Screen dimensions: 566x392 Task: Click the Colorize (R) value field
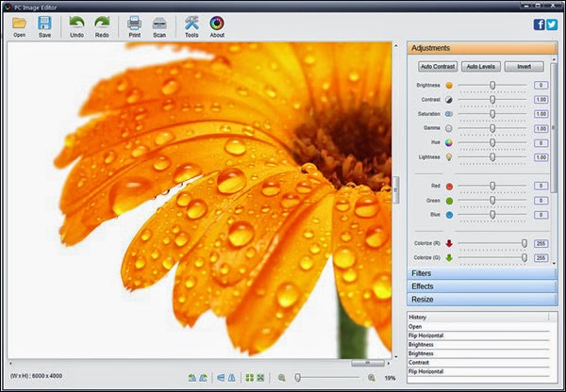point(541,244)
